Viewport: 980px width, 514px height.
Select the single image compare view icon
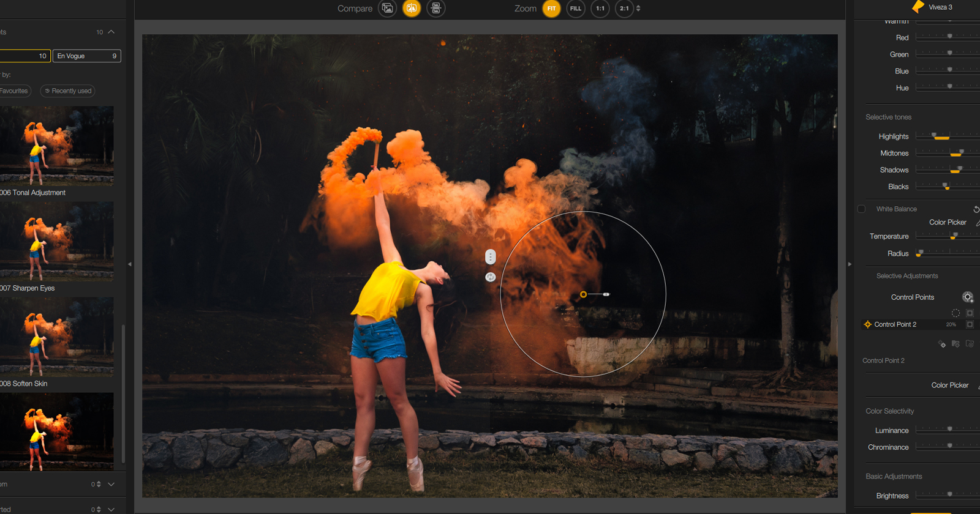point(387,9)
